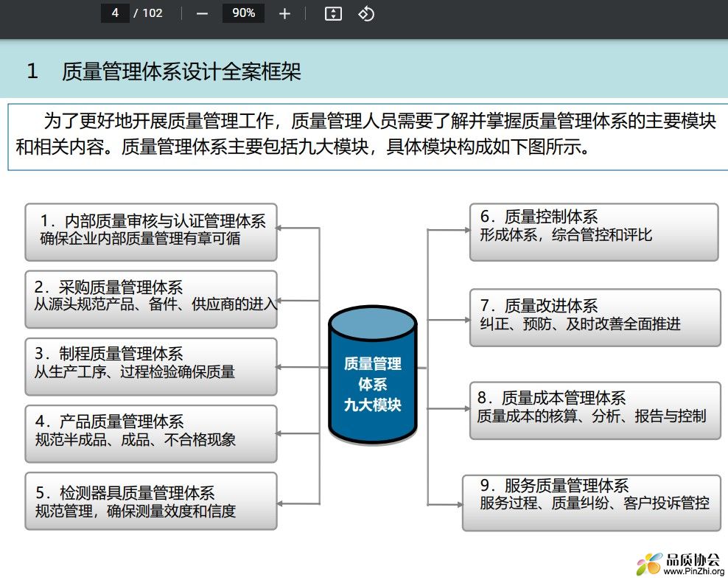Click box 8 质量成本管理体系
The image size is (728, 580).
pyautogui.click(x=595, y=410)
